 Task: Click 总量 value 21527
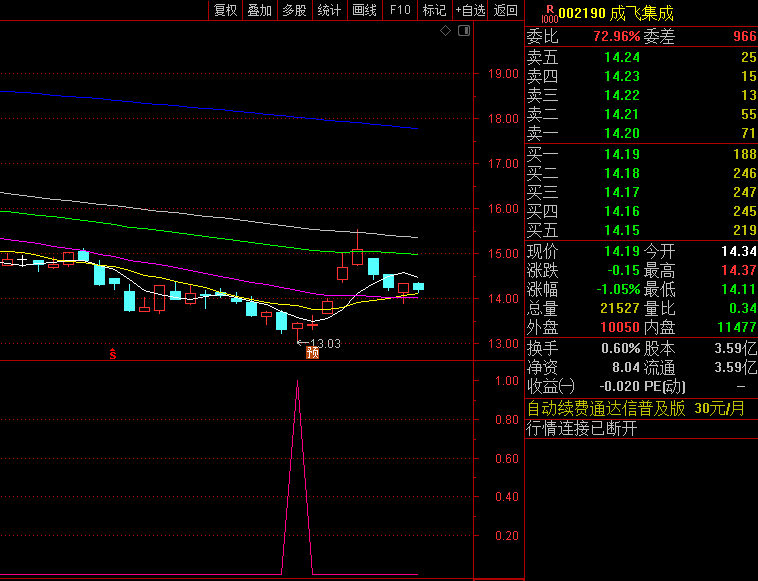tap(620, 308)
